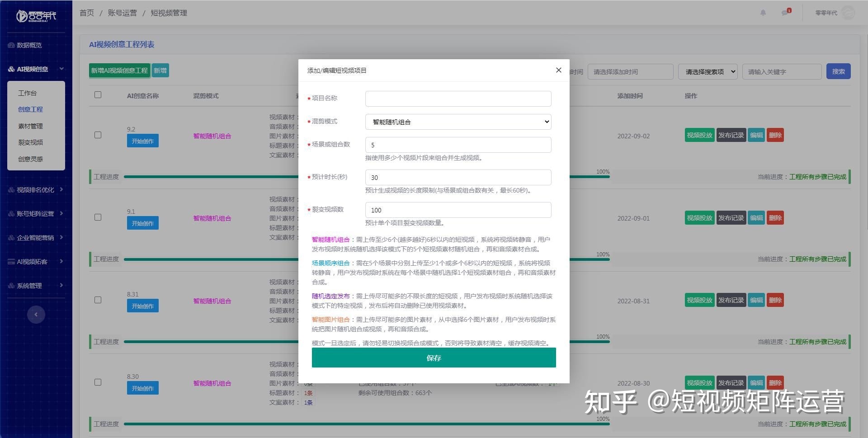Click the 1条 标题素材 count in row 8.30
The height and width of the screenshot is (438, 868).
point(308,393)
